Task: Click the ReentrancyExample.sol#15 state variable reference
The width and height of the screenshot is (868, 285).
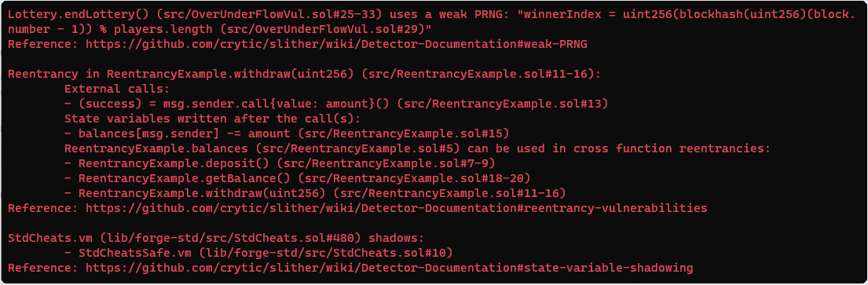Action: point(402,134)
